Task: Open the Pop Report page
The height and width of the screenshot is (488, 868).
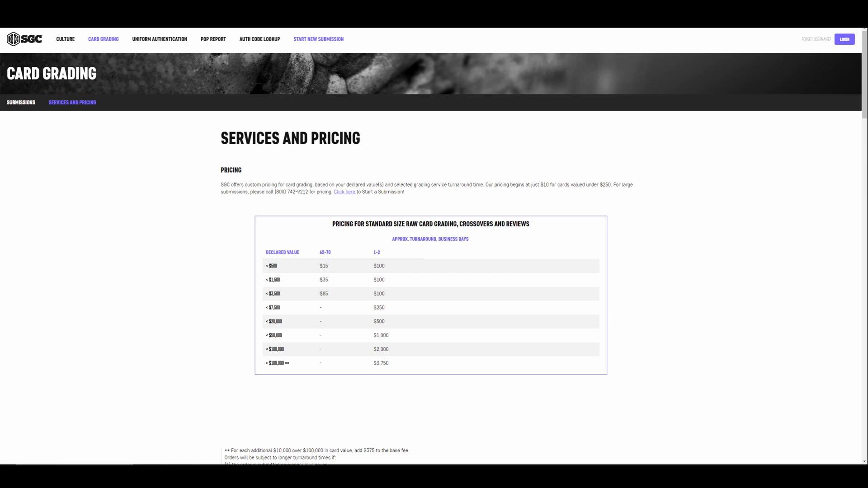Action: point(213,39)
